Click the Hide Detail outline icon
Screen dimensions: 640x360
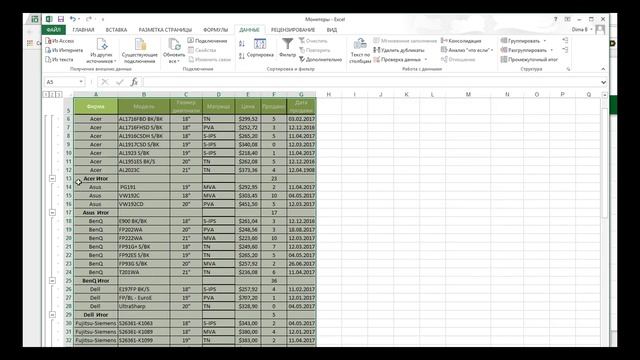565,50
